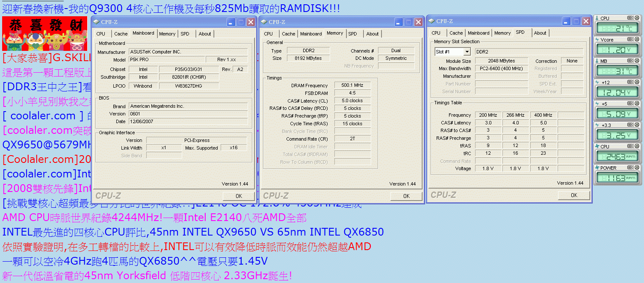Click lightning bolt icon on +5 widget

[x=597, y=104]
